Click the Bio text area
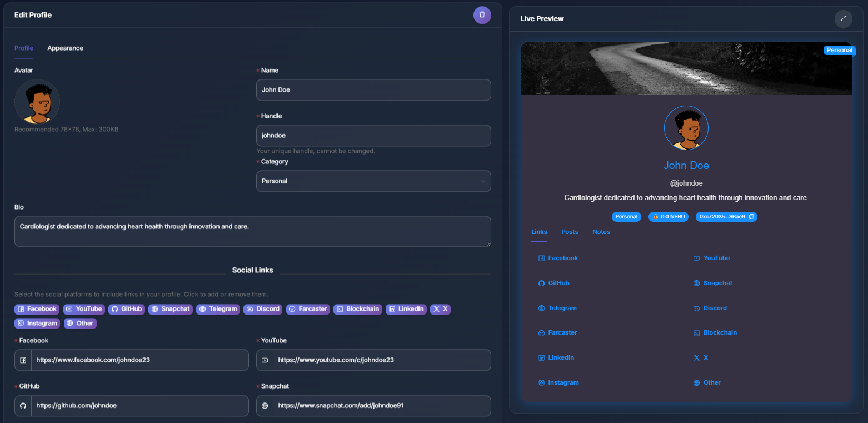Screen dimensions: 868x423 point(252,231)
